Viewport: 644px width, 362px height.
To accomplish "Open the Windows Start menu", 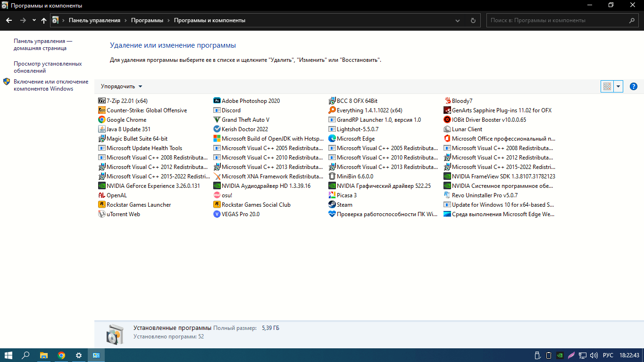I will coord(8,355).
